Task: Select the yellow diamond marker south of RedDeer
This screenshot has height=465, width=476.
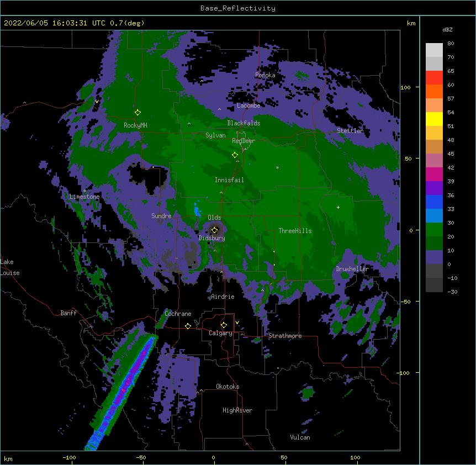Action: click(x=235, y=155)
